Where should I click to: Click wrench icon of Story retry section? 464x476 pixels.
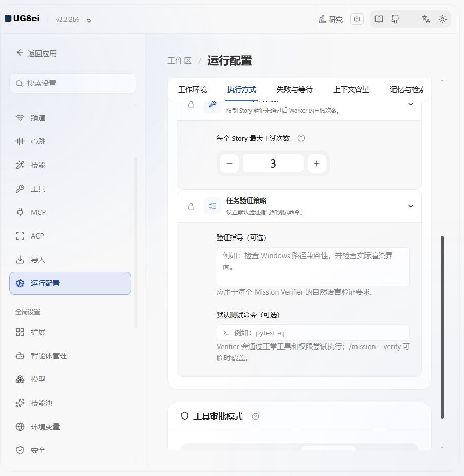212,105
